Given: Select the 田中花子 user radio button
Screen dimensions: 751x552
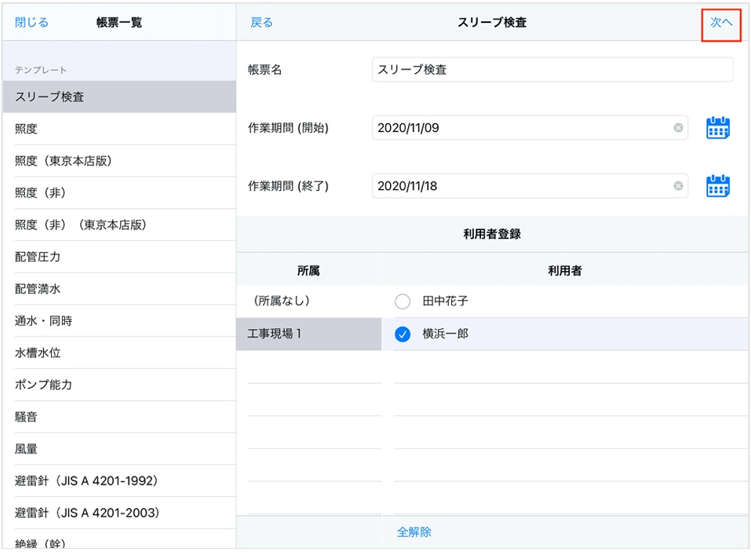Looking at the screenshot, I should (403, 301).
